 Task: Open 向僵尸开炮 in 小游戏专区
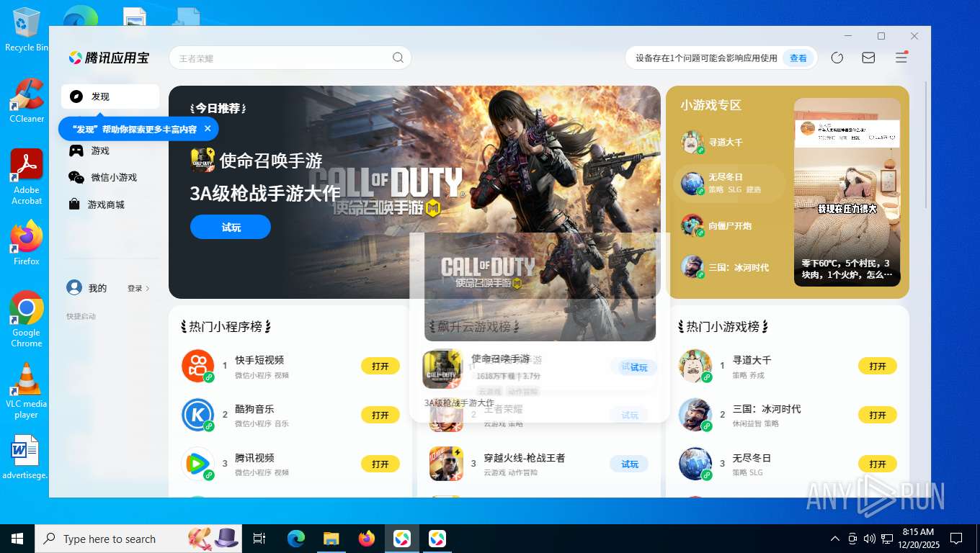729,225
